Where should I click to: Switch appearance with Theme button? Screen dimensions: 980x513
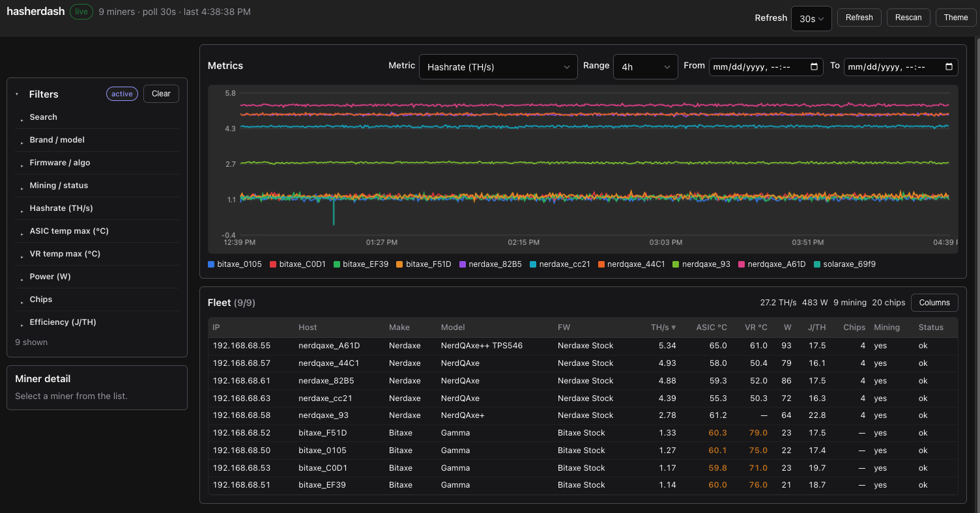956,18
